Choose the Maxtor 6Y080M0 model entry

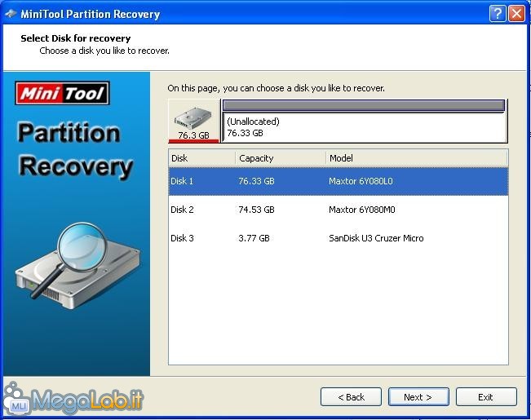tap(362, 210)
